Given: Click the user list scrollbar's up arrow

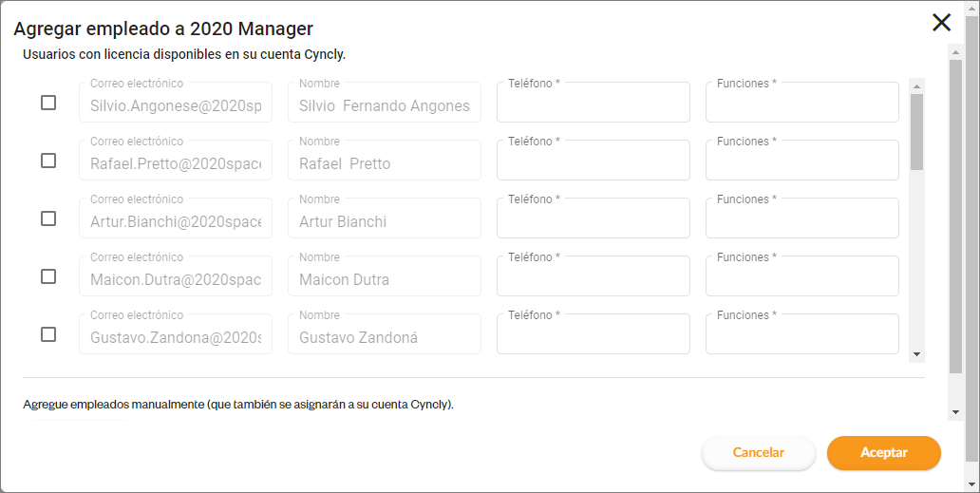Looking at the screenshot, I should point(916,85).
